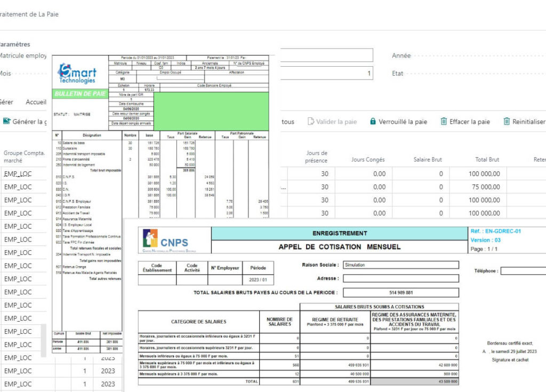546x392 pixels.
Task: Click the Jours de présence column header
Action: pyautogui.click(x=316, y=156)
